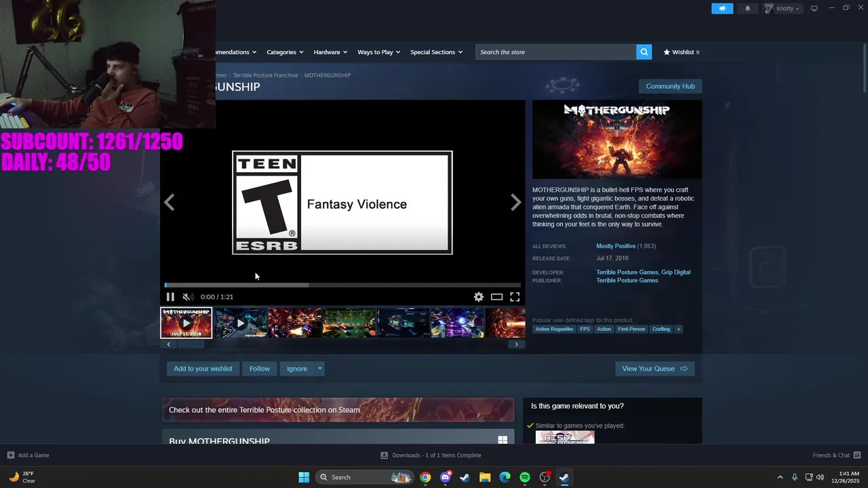Open Terrible Posture collection banner
Image resolution: width=868 pixels, height=488 pixels.
pos(338,410)
